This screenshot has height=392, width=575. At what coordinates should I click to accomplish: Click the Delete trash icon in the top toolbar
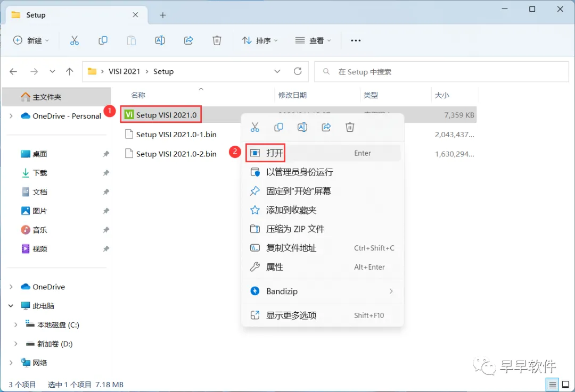pos(217,40)
